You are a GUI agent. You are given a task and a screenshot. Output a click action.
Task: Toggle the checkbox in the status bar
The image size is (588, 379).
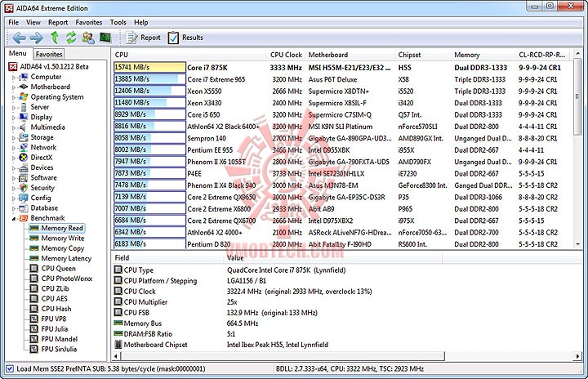[10, 369]
